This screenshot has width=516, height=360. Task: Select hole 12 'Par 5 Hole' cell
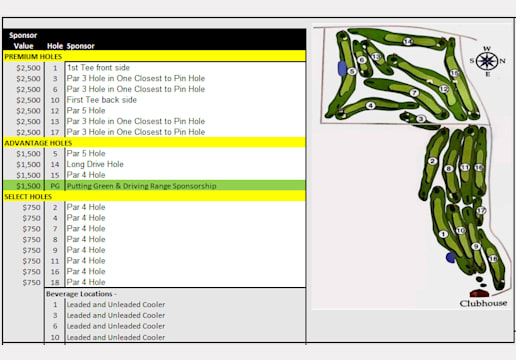coord(185,111)
